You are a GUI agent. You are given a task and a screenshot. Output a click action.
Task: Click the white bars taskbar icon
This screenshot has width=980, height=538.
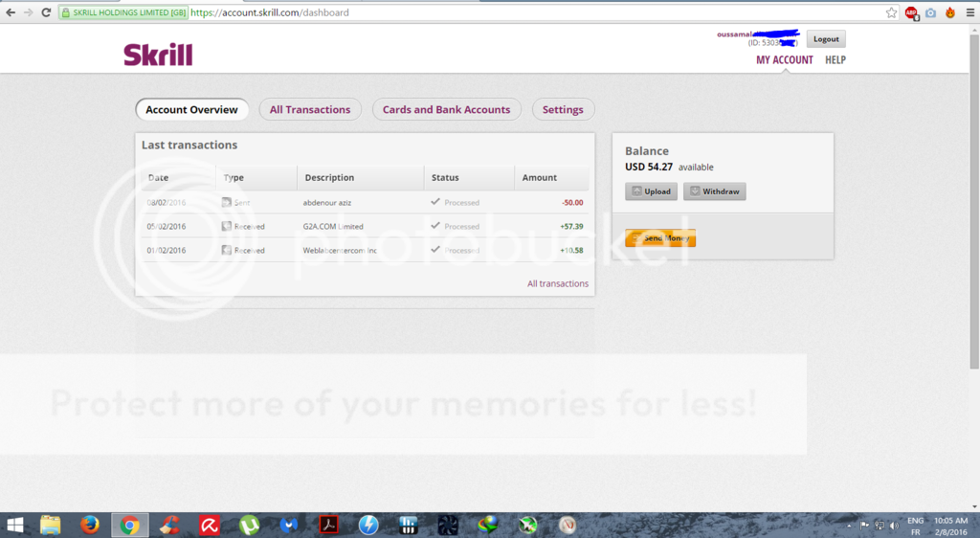pyautogui.click(x=408, y=526)
